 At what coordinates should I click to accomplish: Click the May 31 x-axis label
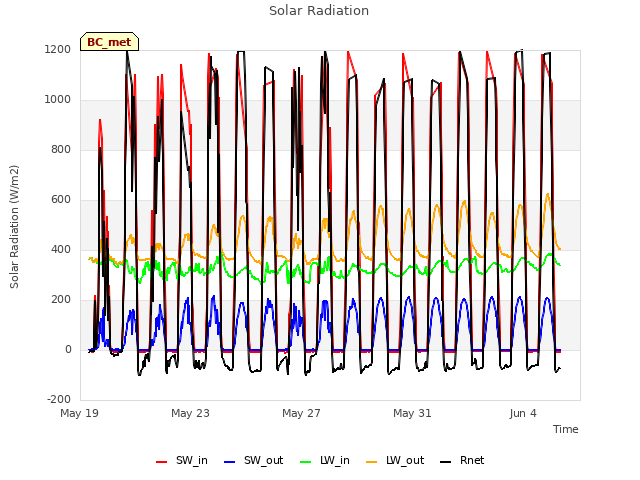pyautogui.click(x=412, y=413)
